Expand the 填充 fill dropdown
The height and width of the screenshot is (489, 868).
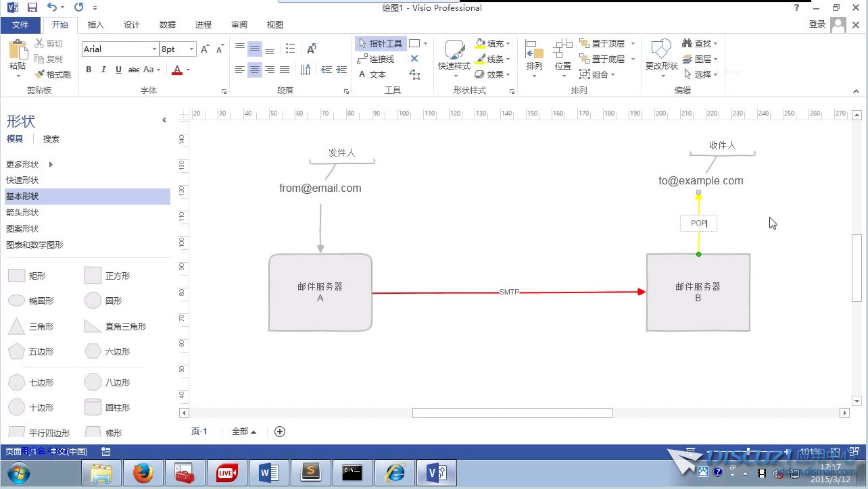pos(508,44)
